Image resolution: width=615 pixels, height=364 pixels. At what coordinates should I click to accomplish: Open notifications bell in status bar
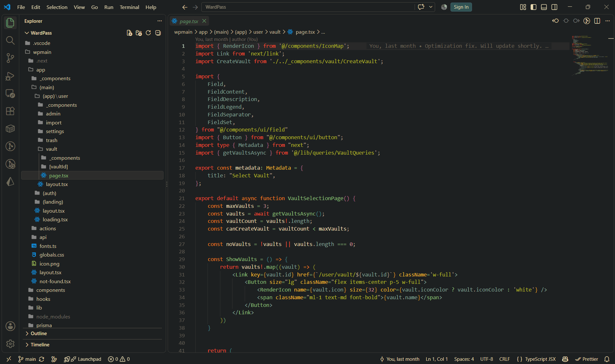point(607,359)
